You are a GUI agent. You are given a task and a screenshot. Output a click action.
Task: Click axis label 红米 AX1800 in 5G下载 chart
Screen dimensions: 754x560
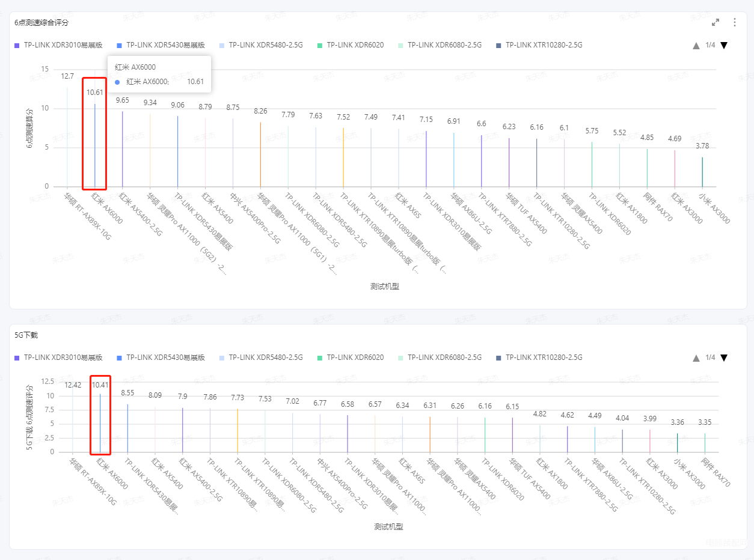551,473
